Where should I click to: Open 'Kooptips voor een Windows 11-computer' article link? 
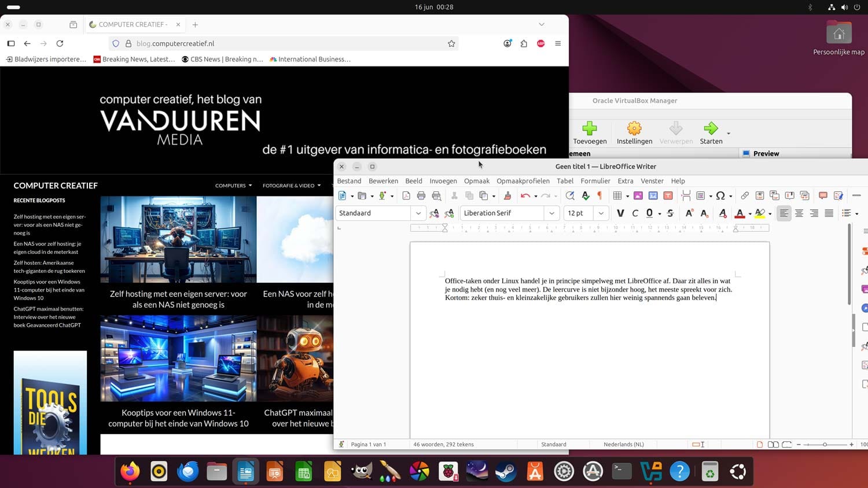pos(178,418)
